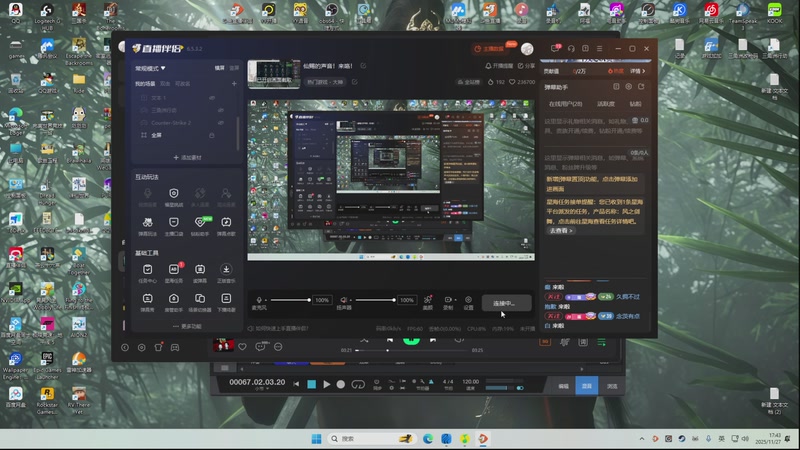Toggle visibility of the Counter-Strike 2 source

click(221, 123)
